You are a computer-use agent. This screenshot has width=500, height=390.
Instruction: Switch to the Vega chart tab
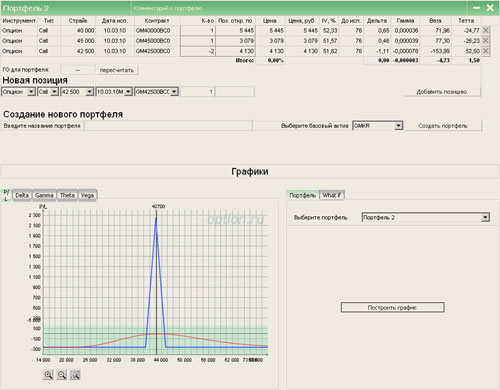[x=87, y=195]
